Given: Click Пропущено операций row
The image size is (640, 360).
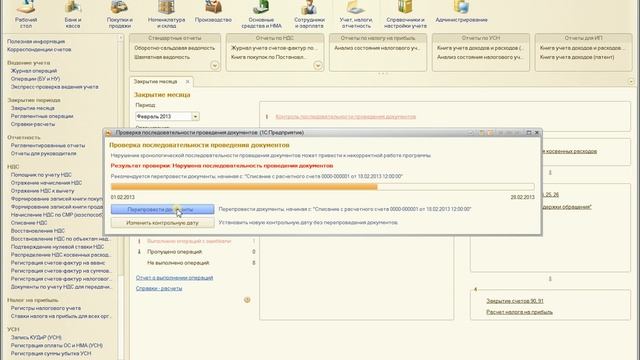Looking at the screenshot, I should click(196, 252).
